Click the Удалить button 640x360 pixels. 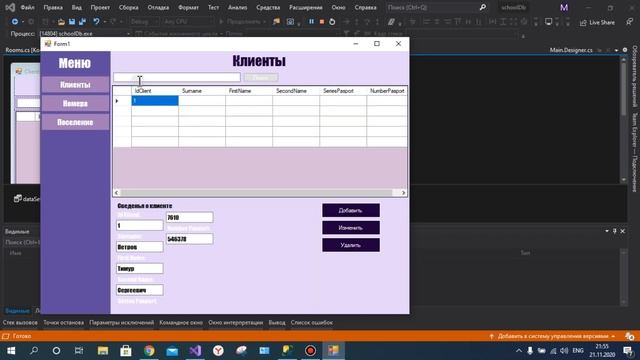[x=351, y=245]
